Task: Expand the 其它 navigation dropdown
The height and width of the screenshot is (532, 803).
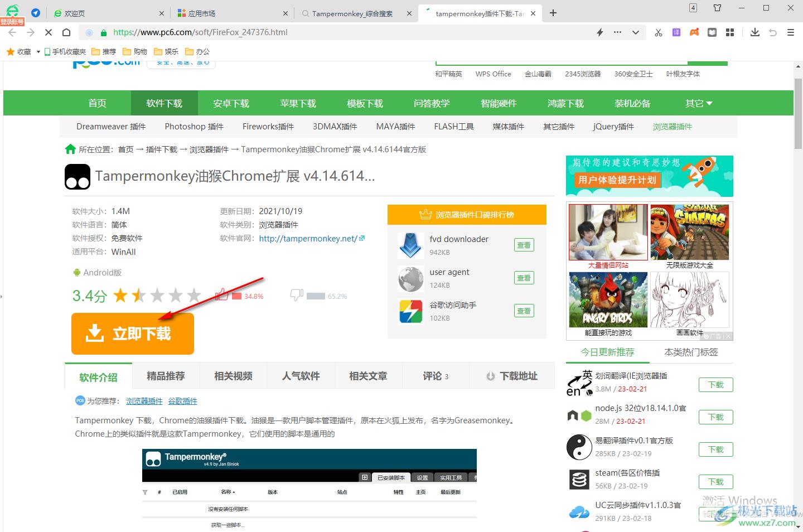Action: [x=699, y=103]
